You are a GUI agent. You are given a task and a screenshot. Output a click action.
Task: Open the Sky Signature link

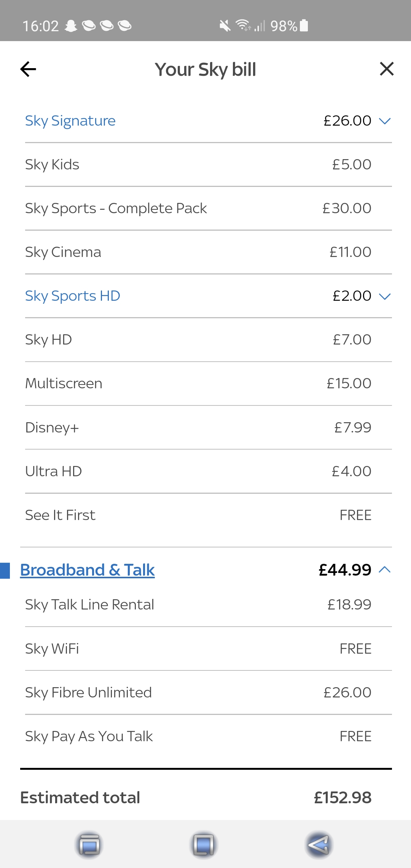[70, 121]
